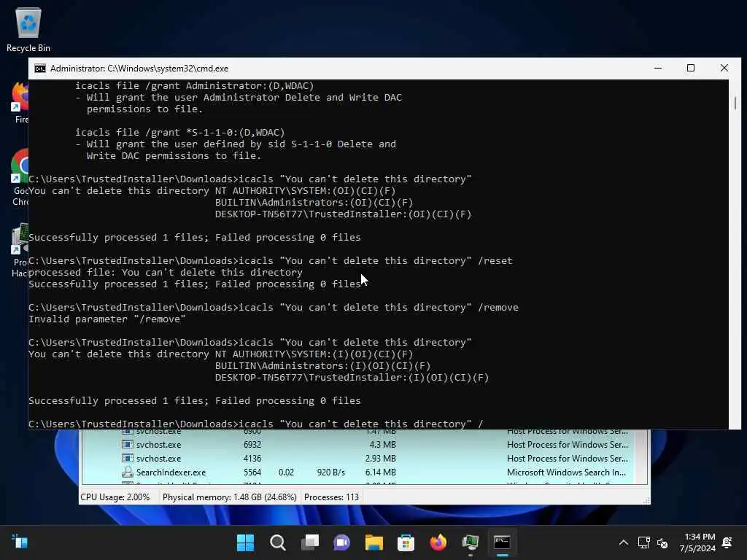Click the "Invalid parameter" error line
Image resolution: width=747 pixels, height=560 pixels.
pos(107,319)
